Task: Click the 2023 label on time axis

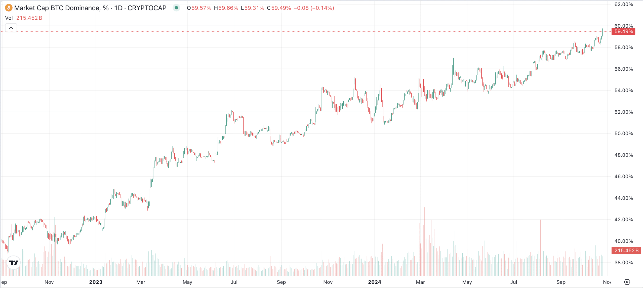Action: coord(96,282)
